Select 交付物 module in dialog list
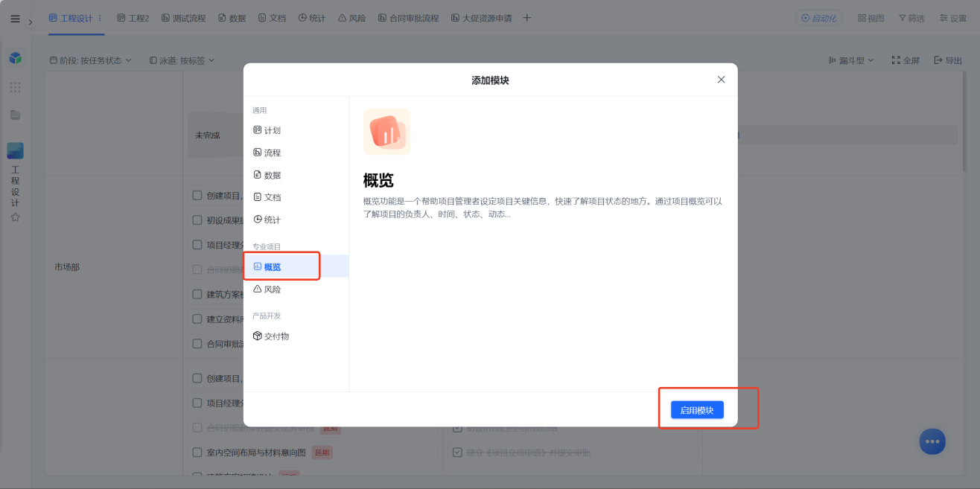Viewport: 980px width, 489px height. (296, 336)
